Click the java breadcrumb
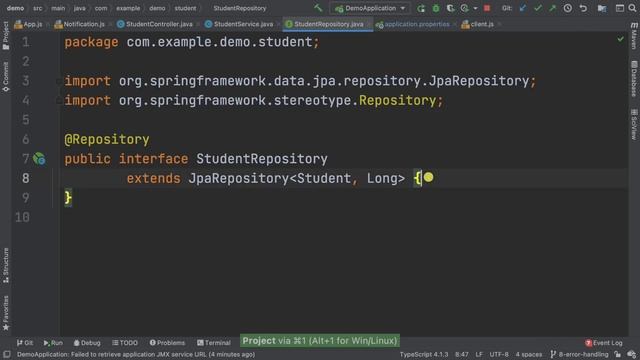Image resolution: width=640 pixels, height=360 pixels. pyautogui.click(x=80, y=8)
